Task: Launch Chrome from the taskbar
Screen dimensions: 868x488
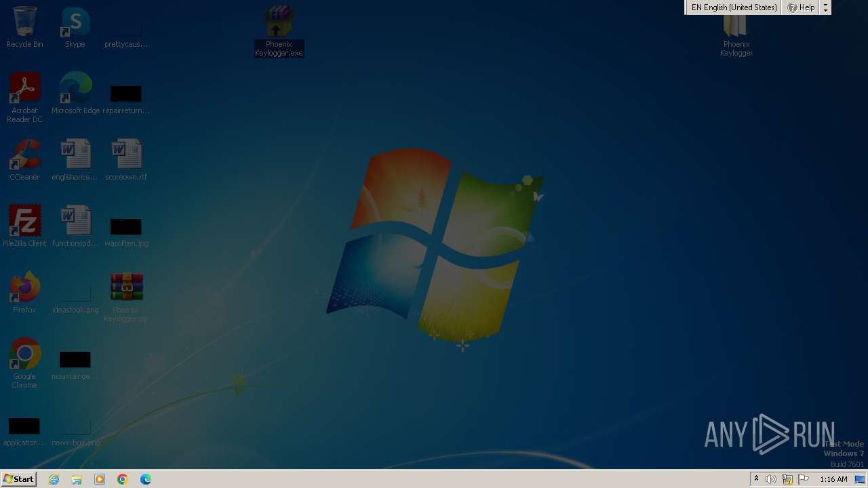Action: (x=123, y=479)
